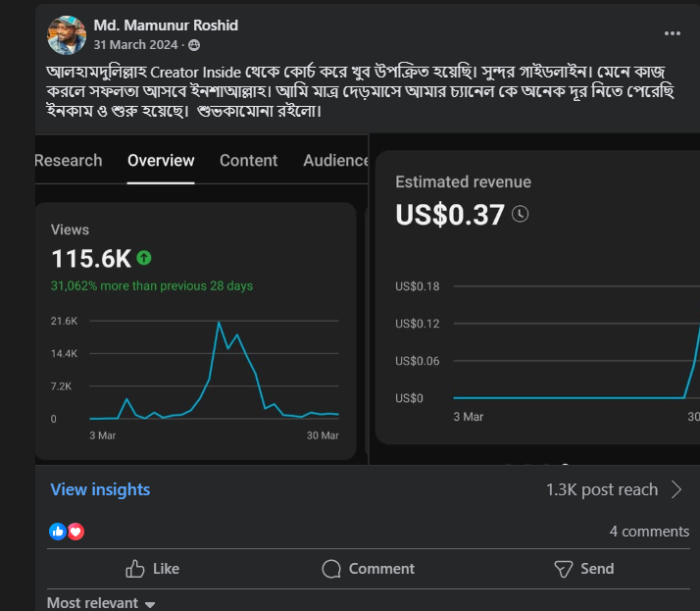Click the Comment button

coord(368,569)
